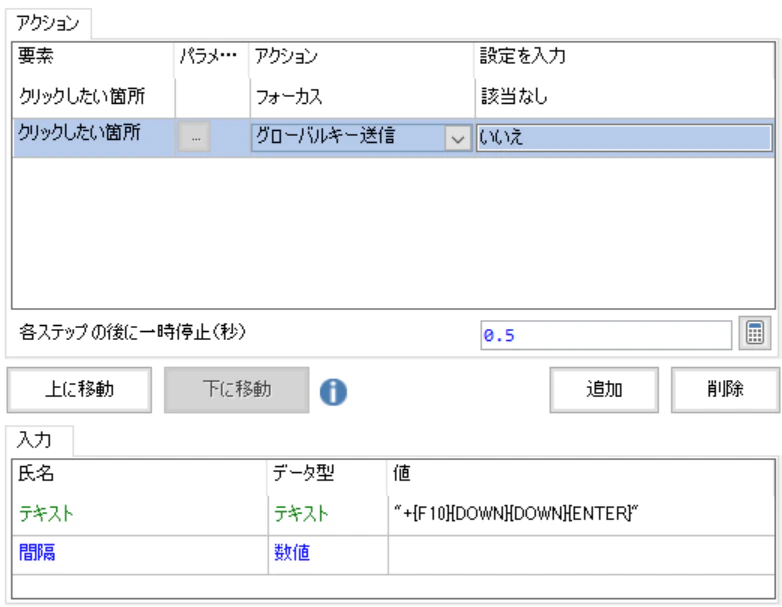The width and height of the screenshot is (782, 607).
Task: Select the 該当なし cell
Action: tap(624, 96)
